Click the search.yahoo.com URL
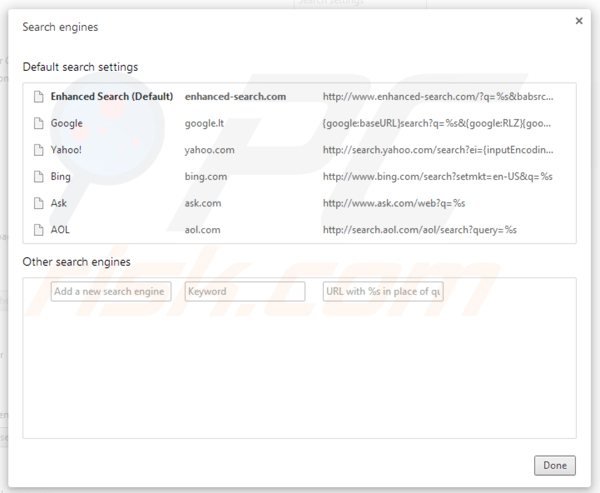This screenshot has height=493, width=600. point(438,150)
